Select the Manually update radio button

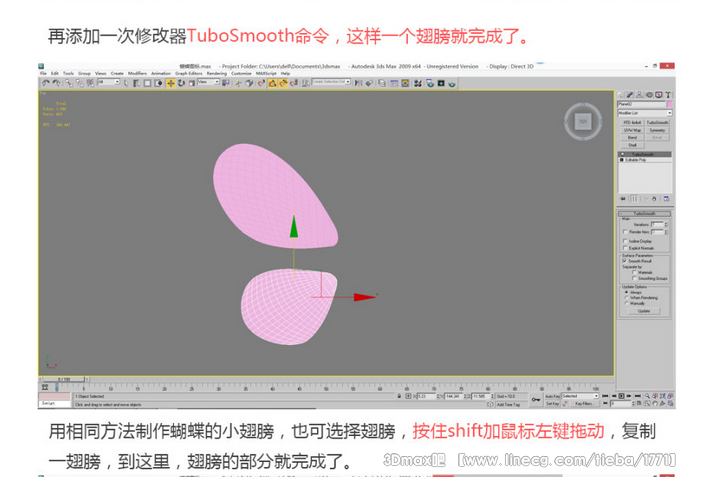626,303
